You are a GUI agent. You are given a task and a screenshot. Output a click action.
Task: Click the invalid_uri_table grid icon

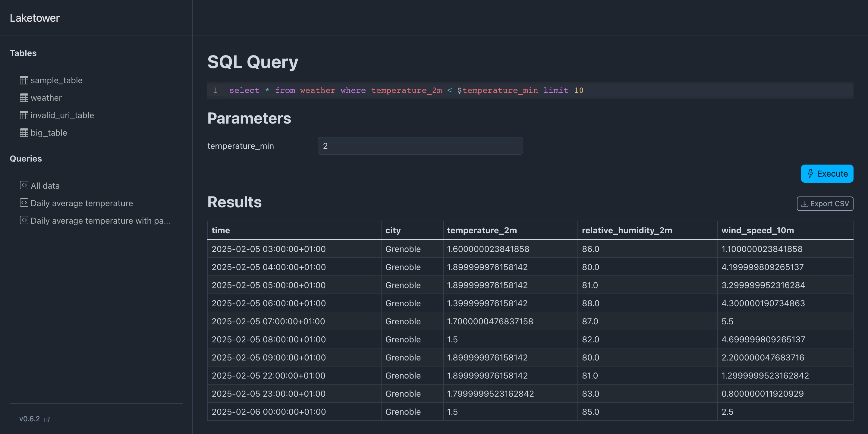24,115
